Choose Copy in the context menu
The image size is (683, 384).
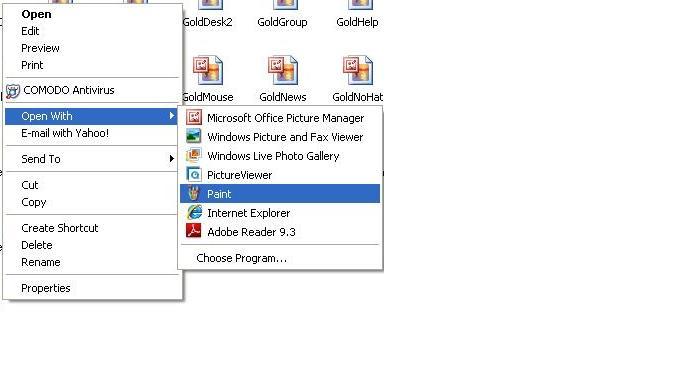tap(91, 202)
